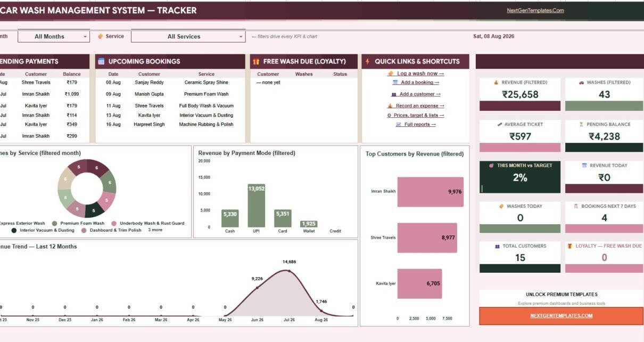Viewport: 644px width, 342px height.
Task: Open the All Services dropdown
Action: point(188,36)
